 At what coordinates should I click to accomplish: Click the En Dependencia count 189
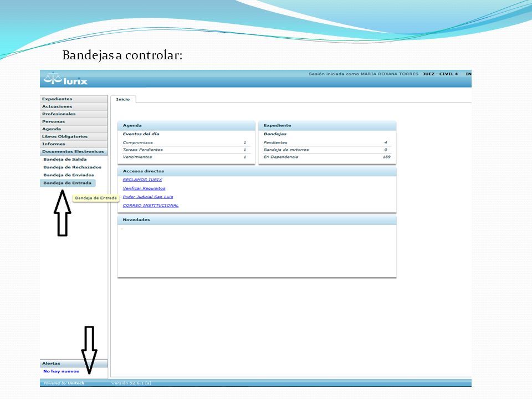[x=386, y=157]
